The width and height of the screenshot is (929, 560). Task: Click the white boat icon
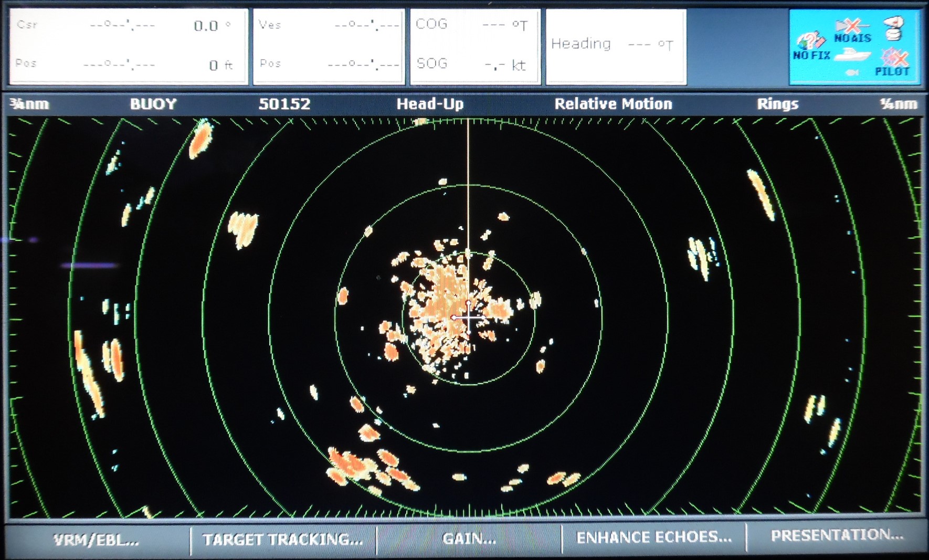point(851,55)
